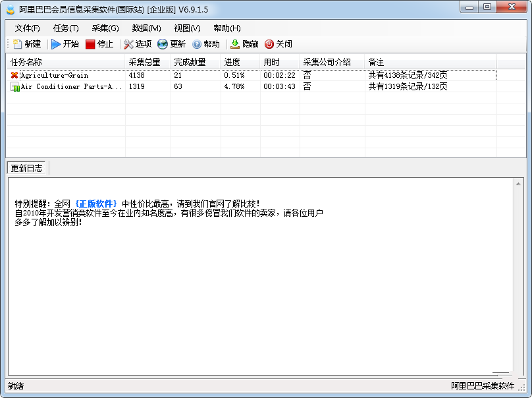Image resolution: width=532 pixels, height=398 pixels.
Task: Select the Air Conditioner Parts-A... task row
Action: pyautogui.click(x=252, y=86)
